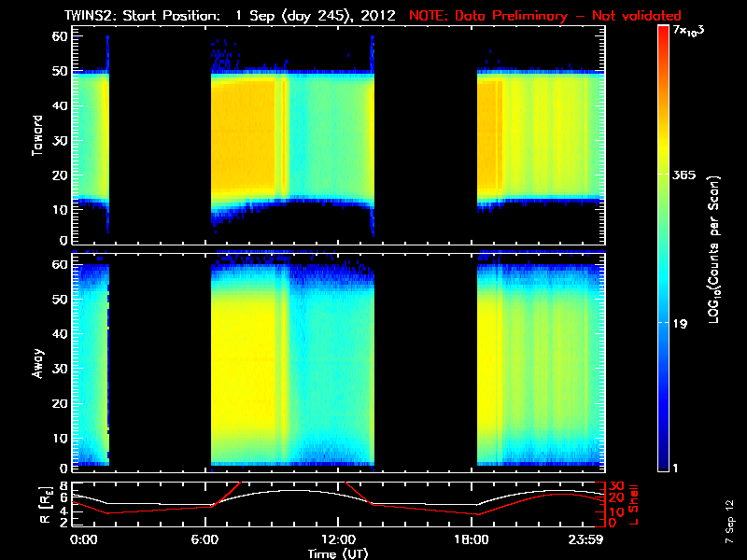Click the 7x10^3 color bar maximum label

point(689,31)
